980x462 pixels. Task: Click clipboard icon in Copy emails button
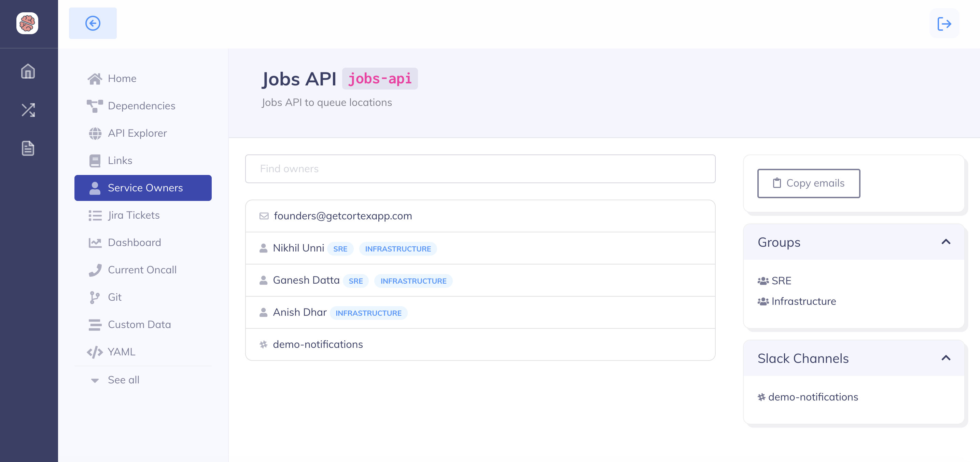[777, 183]
